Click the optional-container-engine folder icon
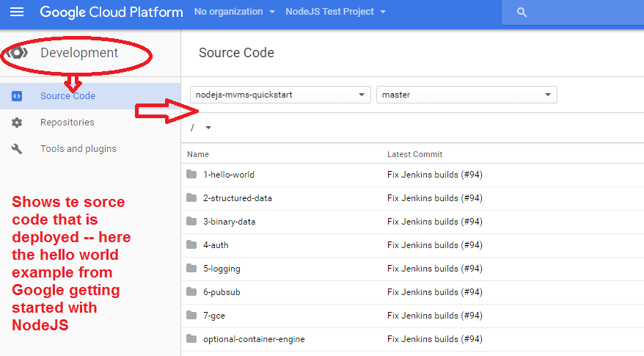 192,339
